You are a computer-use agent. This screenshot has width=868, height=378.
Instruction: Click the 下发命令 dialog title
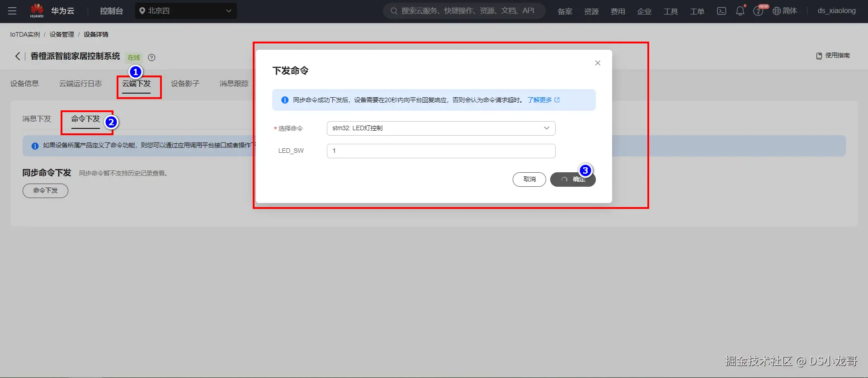coord(291,71)
